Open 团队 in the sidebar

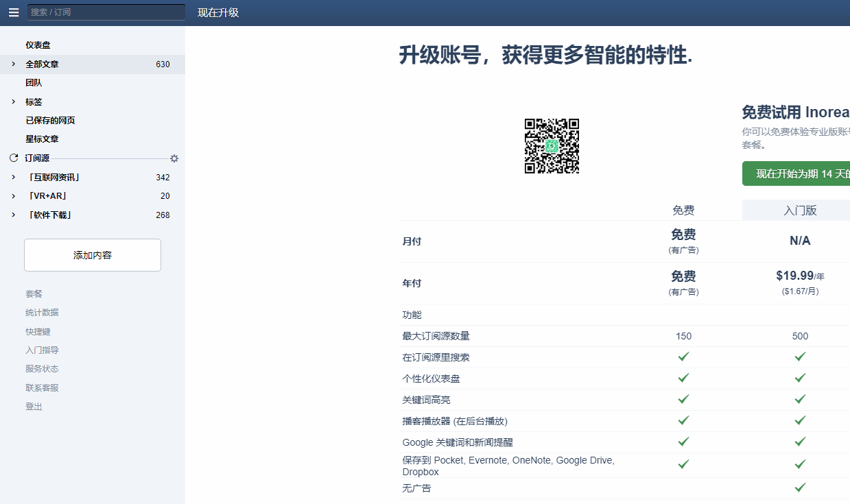(34, 83)
